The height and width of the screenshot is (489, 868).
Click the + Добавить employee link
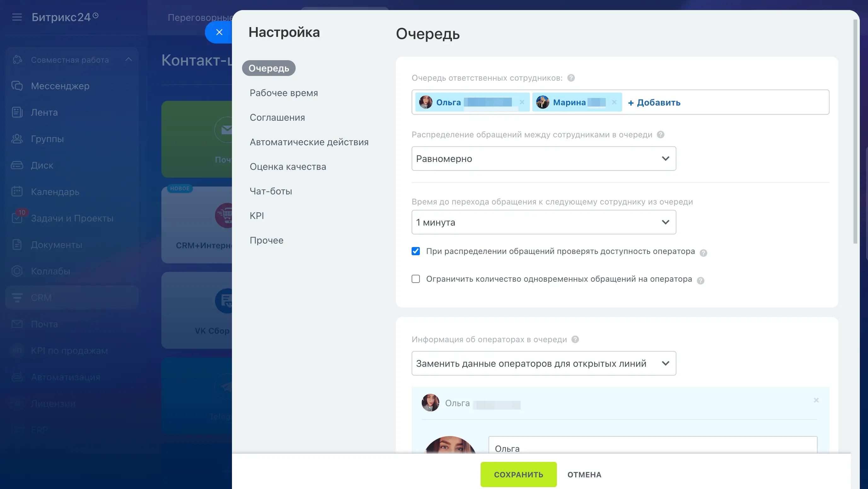654,102
